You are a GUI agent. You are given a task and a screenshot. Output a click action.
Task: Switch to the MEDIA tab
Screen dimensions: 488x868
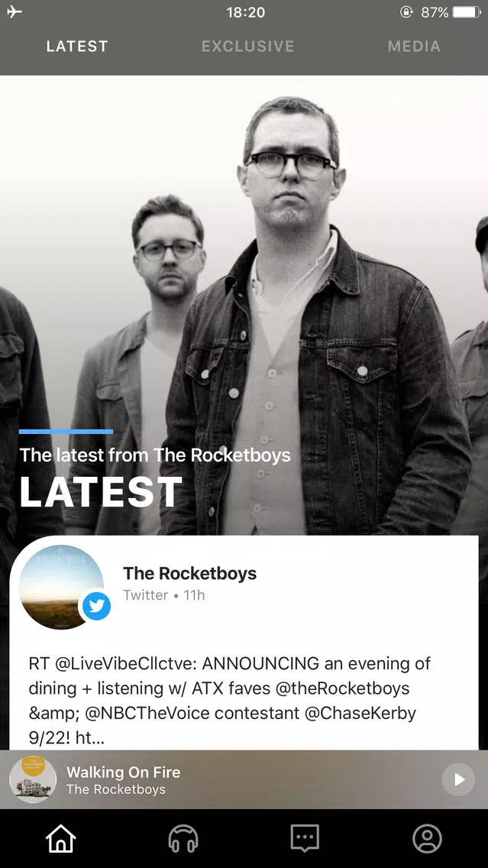414,47
